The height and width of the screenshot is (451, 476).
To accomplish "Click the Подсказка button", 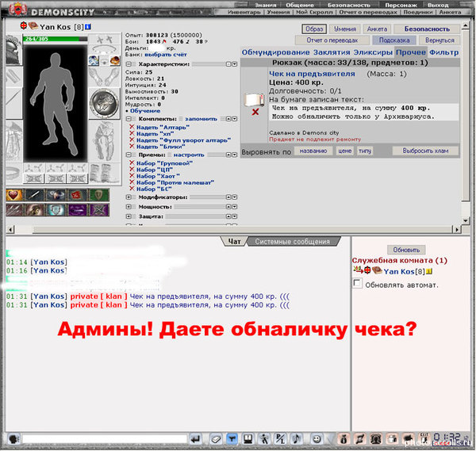I will (x=394, y=40).
